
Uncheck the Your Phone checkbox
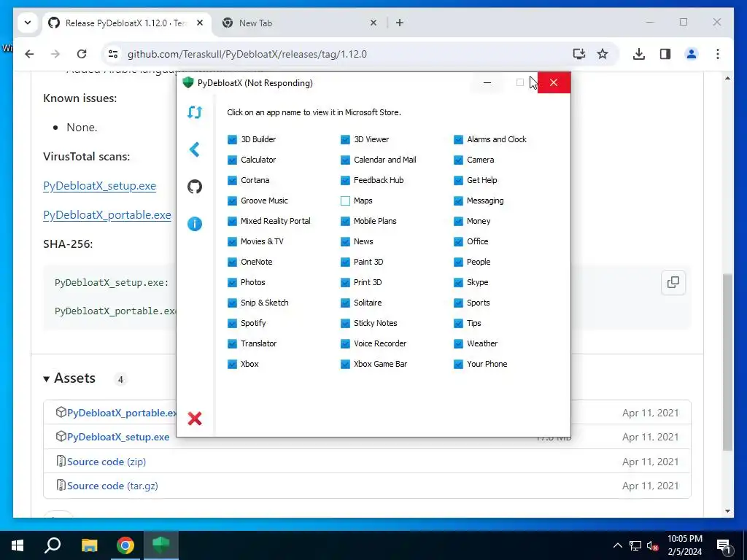point(458,365)
